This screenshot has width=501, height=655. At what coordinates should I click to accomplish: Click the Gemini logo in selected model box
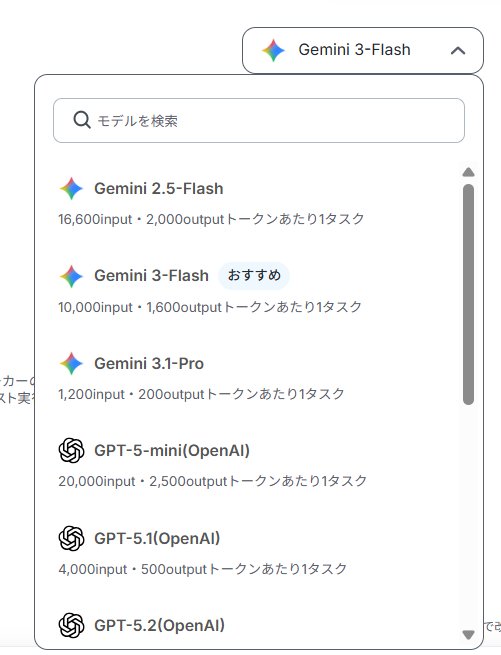(273, 51)
